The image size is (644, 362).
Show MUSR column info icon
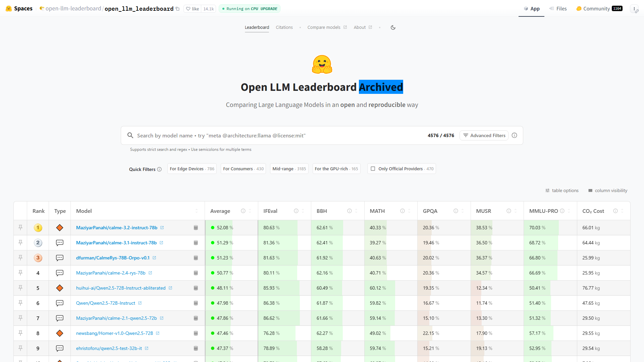[x=509, y=211]
